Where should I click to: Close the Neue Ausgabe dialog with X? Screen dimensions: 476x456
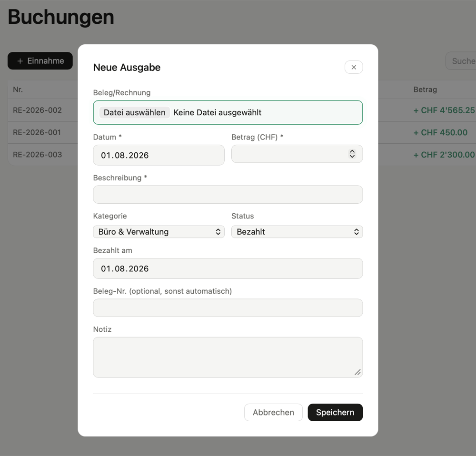tap(354, 67)
